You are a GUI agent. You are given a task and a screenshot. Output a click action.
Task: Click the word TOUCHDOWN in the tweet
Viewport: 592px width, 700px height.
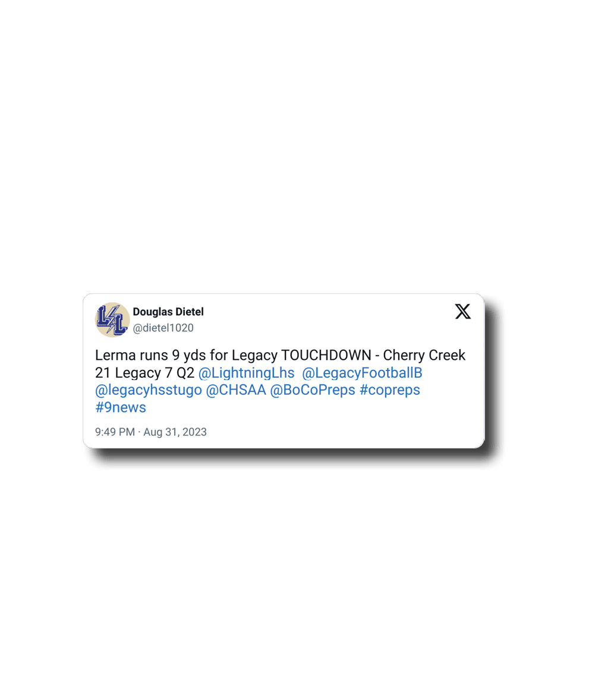point(326,356)
